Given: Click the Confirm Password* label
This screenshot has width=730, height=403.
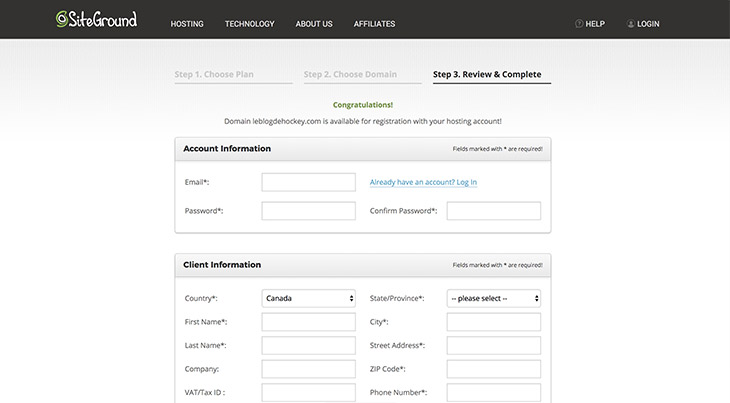Looking at the screenshot, I should click(x=403, y=211).
